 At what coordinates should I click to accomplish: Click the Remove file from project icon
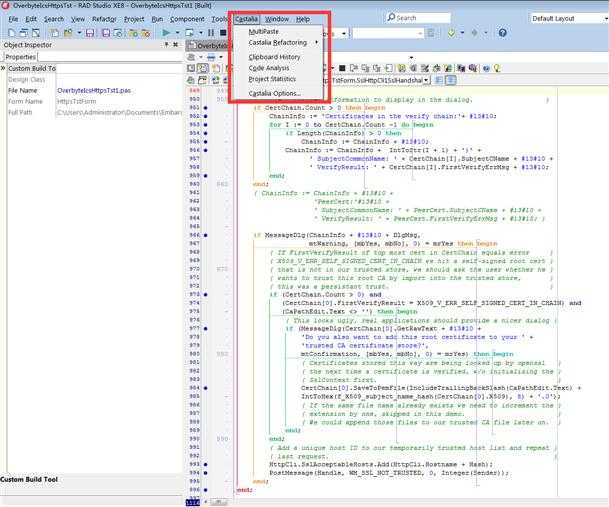146,33
